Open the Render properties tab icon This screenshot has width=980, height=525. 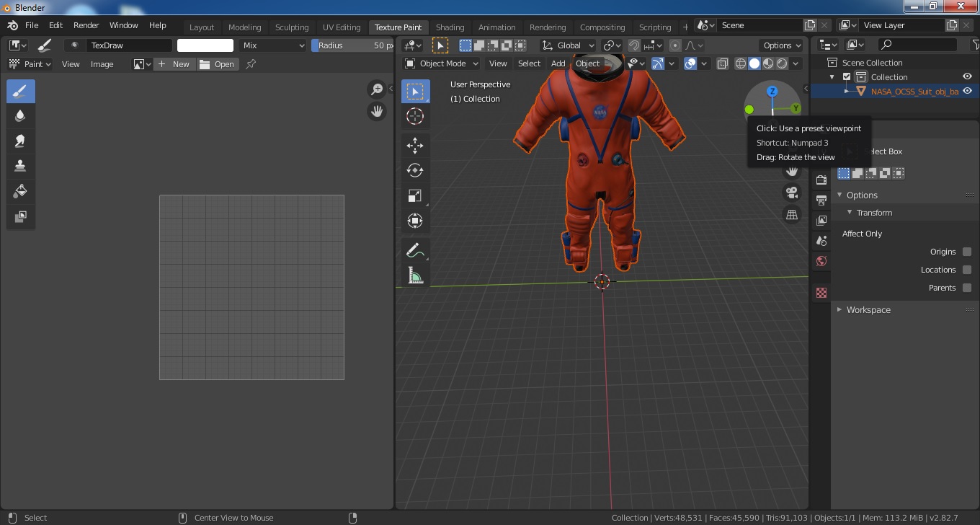point(821,180)
